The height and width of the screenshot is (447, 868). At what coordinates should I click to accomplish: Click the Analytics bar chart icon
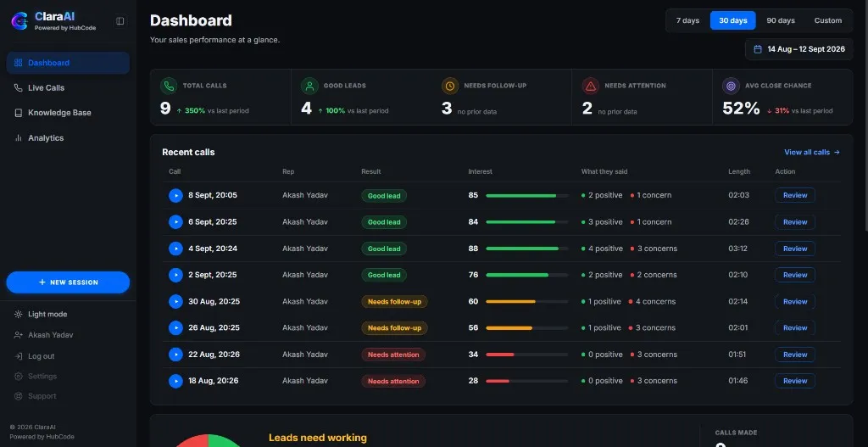pyautogui.click(x=19, y=138)
